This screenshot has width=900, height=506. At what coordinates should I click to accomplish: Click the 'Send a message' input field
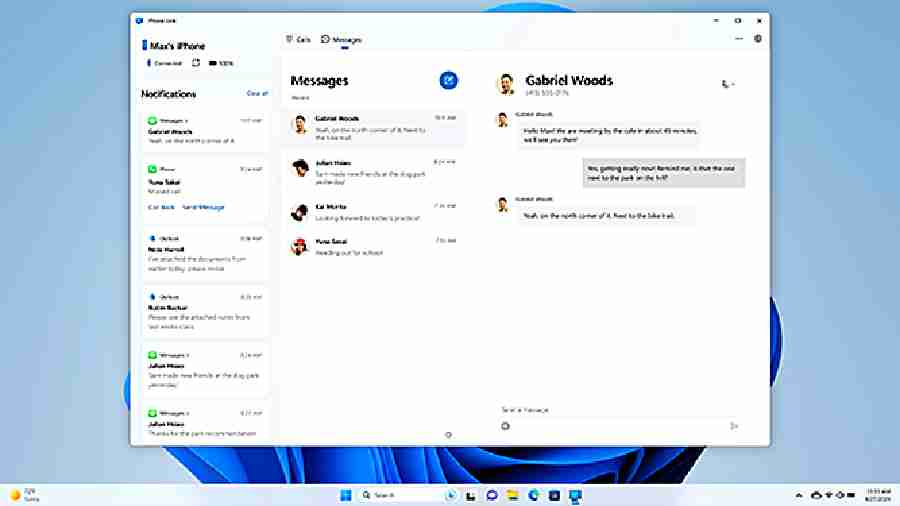(620, 410)
